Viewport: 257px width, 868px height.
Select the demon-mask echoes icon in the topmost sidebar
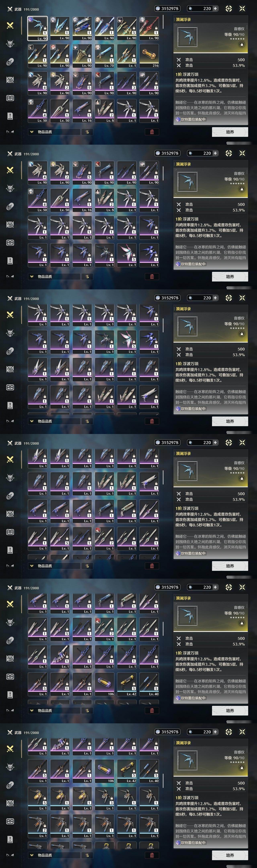pyautogui.click(x=10, y=44)
